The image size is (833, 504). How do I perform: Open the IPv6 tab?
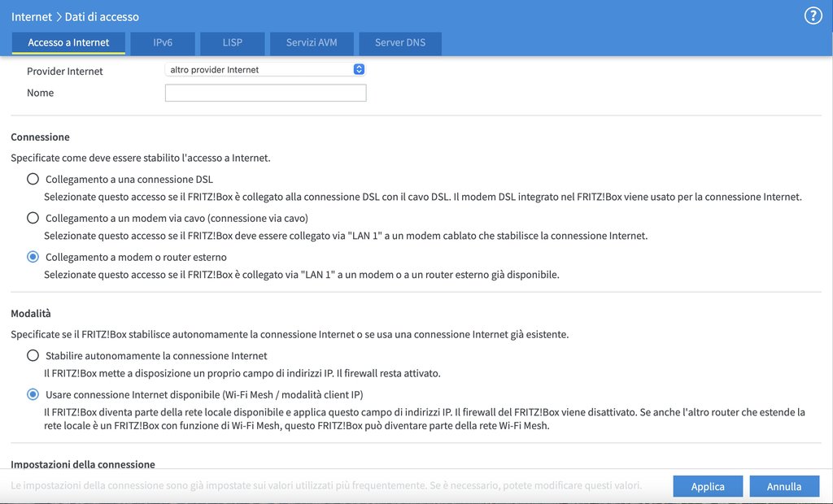tap(163, 42)
